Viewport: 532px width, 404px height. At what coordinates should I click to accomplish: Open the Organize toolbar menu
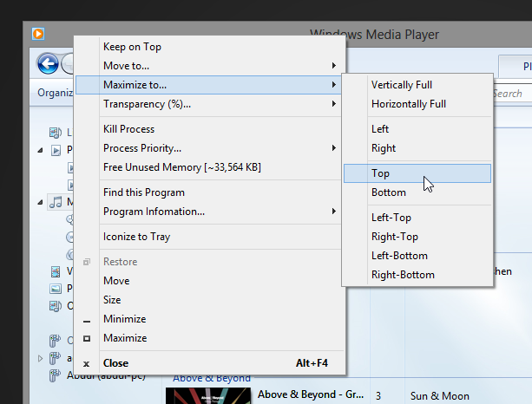pos(56,93)
